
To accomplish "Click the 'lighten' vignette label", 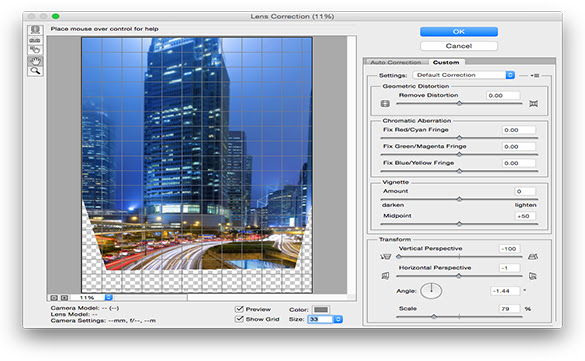I will 525,205.
